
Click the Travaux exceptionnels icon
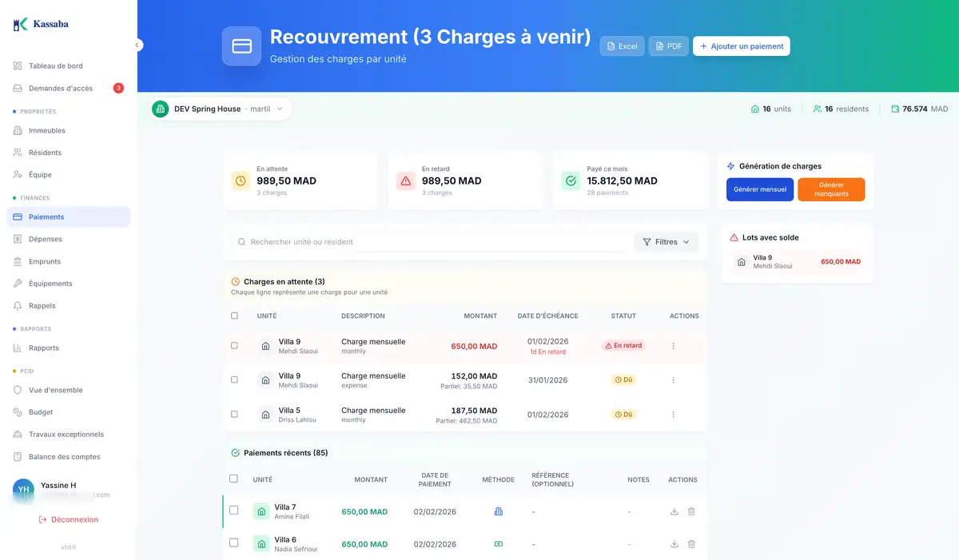coord(18,435)
